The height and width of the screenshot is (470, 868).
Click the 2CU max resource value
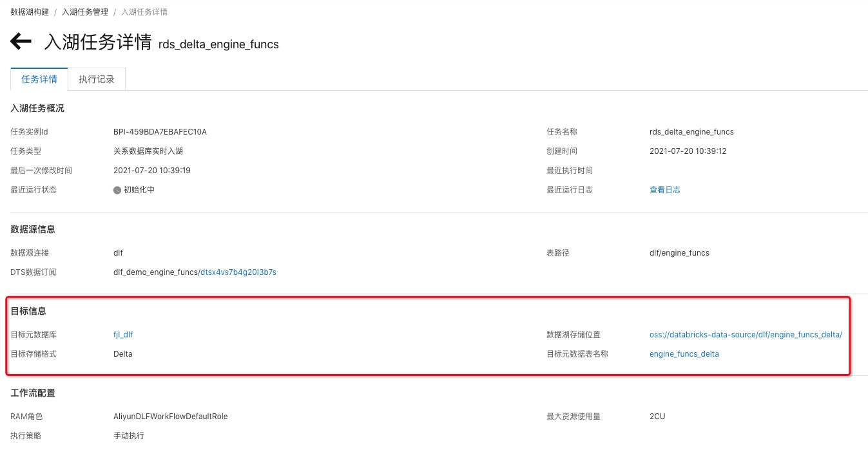[657, 417]
